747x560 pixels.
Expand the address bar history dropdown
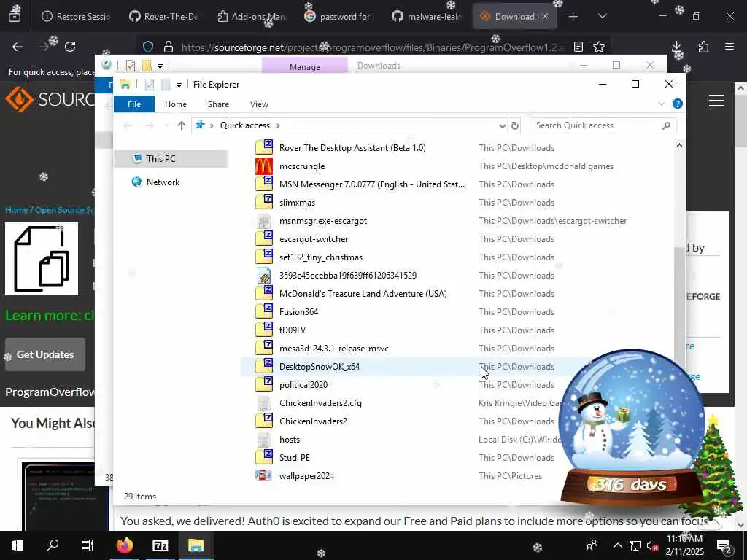tap(502, 125)
